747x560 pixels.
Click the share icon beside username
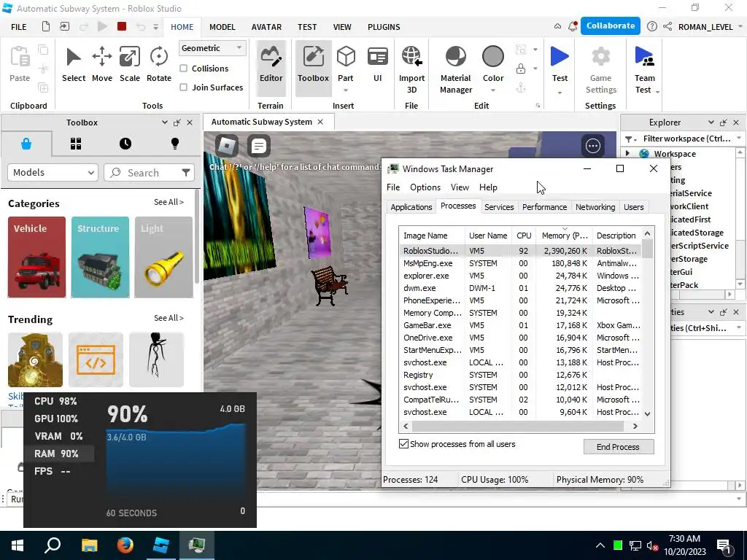667,27
